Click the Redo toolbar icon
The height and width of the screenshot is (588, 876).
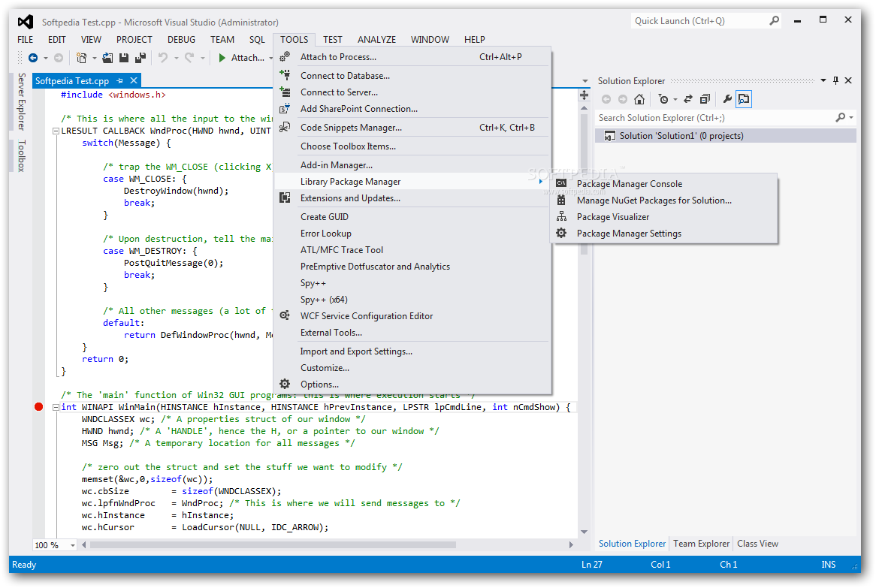coord(189,58)
